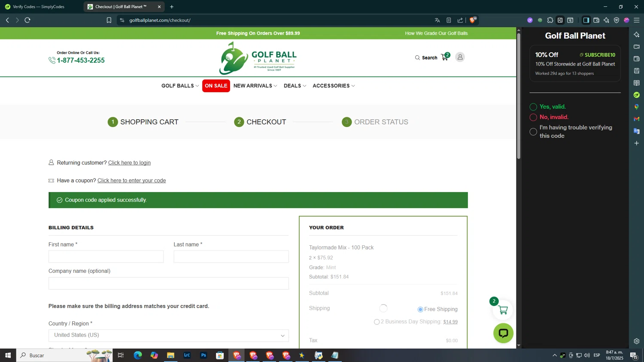Click the translate page icon in address bar

437,20
